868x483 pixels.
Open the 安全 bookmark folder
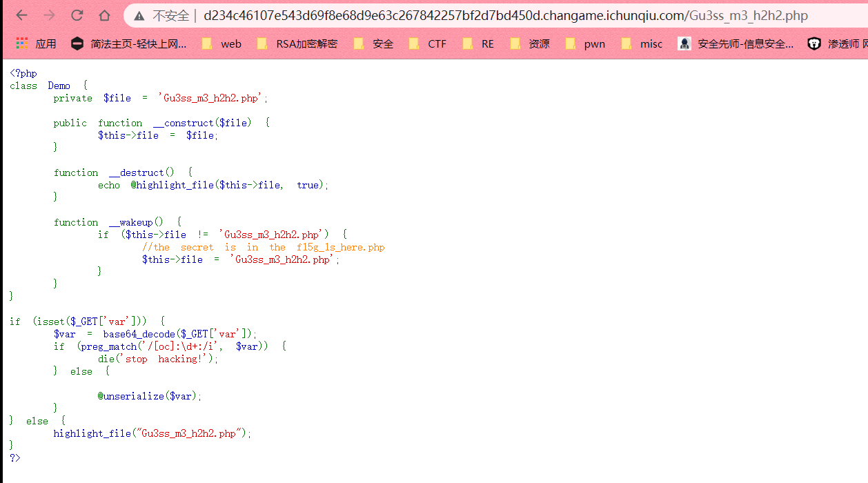point(373,43)
